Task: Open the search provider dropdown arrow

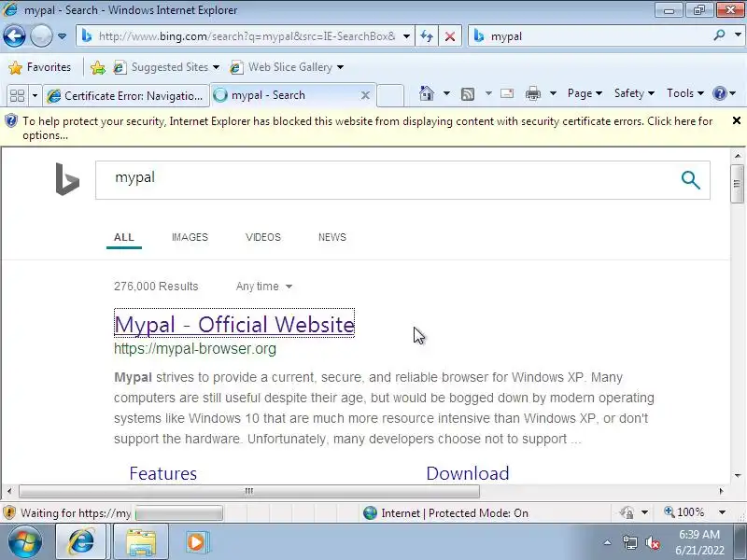Action: [x=738, y=35]
